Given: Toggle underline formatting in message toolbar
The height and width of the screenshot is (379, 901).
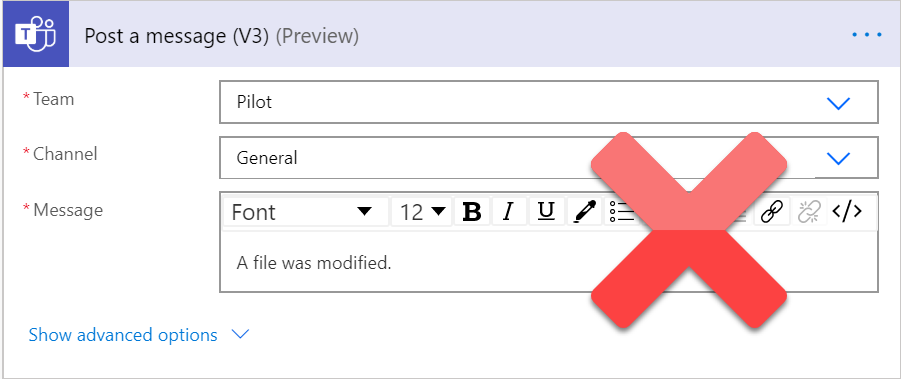Looking at the screenshot, I should click(546, 212).
